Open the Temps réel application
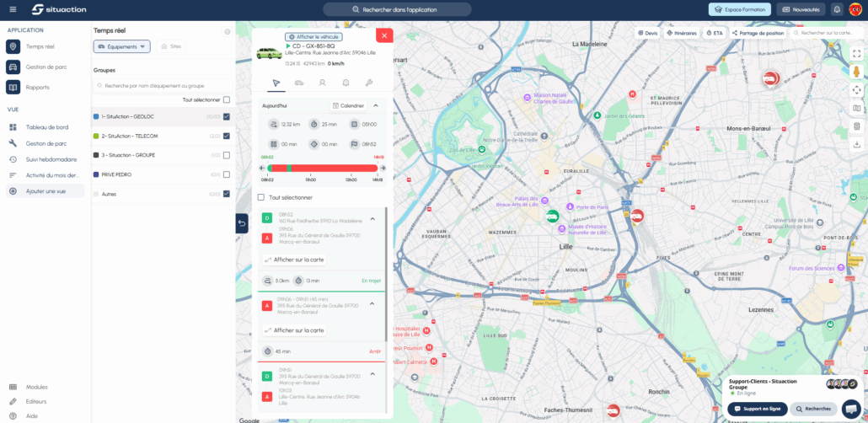 pos(40,47)
